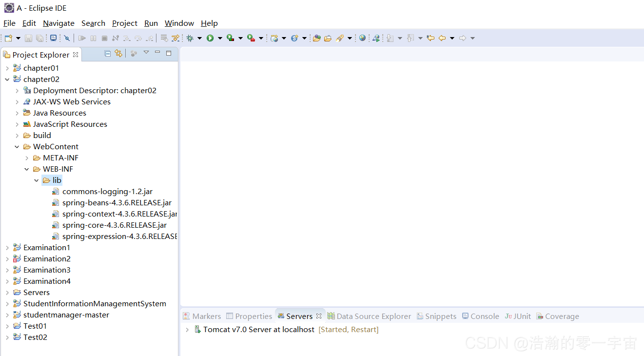The height and width of the screenshot is (356, 644).
Task: Open the Project menu
Action: [125, 23]
